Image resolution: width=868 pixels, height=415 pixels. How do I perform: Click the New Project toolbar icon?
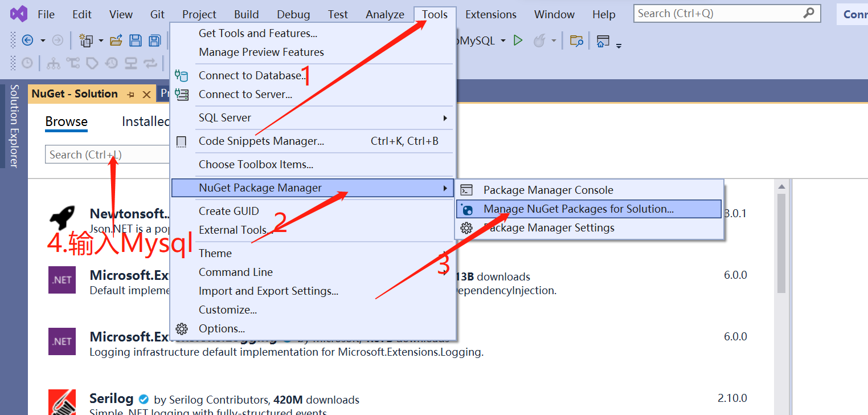86,40
